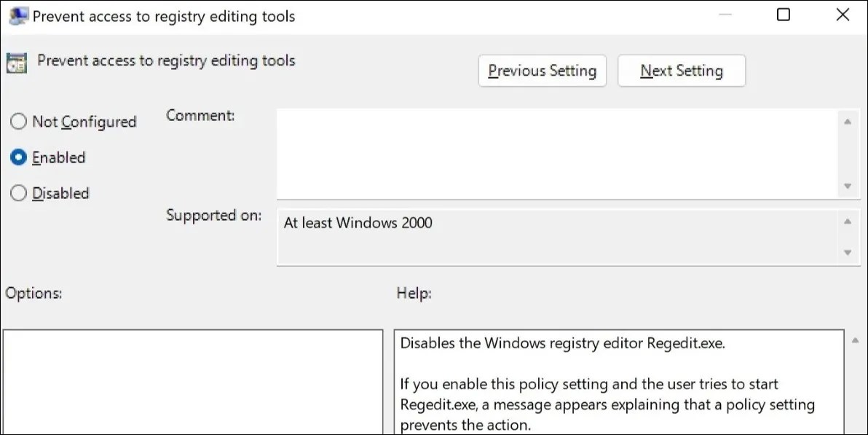This screenshot has width=868, height=435.
Task: Click inside the Comment text field
Action: tap(553, 153)
